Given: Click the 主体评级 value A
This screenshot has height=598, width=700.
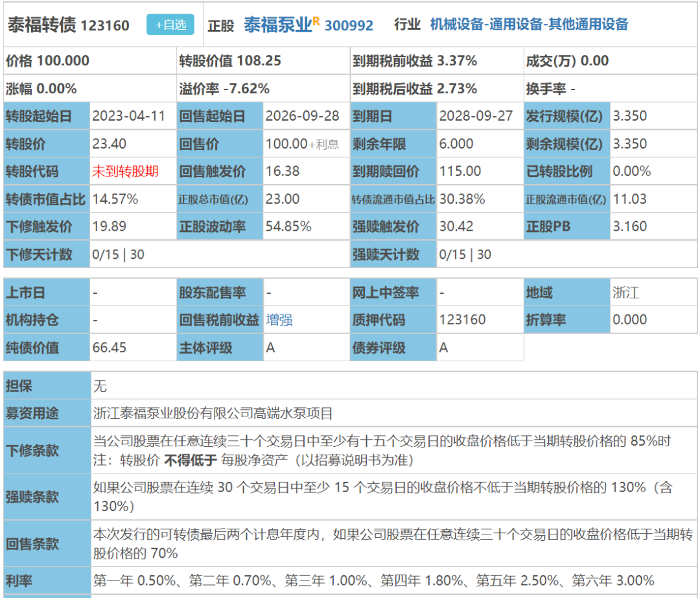Looking at the screenshot, I should [x=270, y=348].
